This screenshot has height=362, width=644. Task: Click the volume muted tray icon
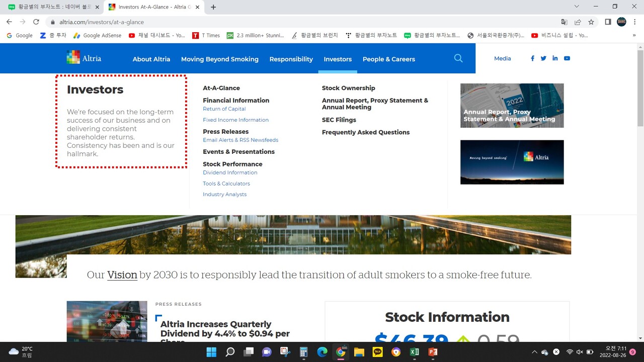pos(580,352)
